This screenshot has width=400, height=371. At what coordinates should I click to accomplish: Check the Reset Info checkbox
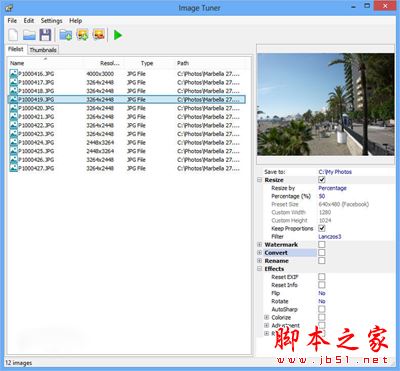pos(322,285)
